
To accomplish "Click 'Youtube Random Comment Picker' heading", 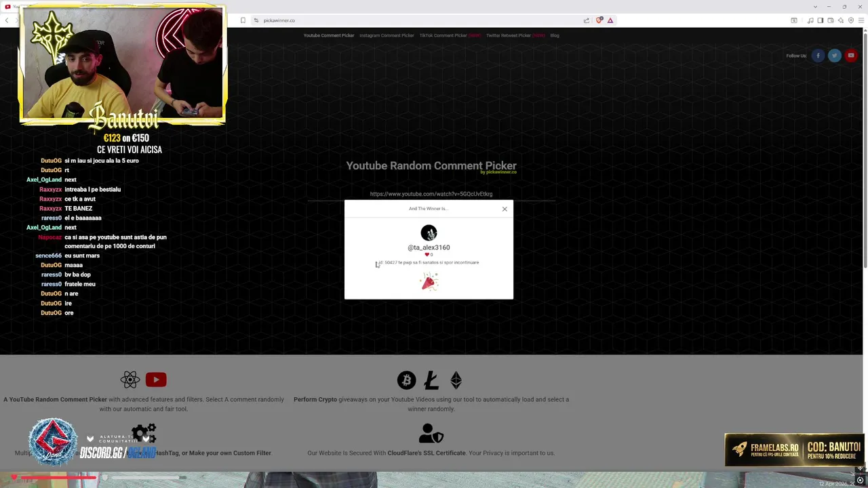I will click(x=431, y=165).
